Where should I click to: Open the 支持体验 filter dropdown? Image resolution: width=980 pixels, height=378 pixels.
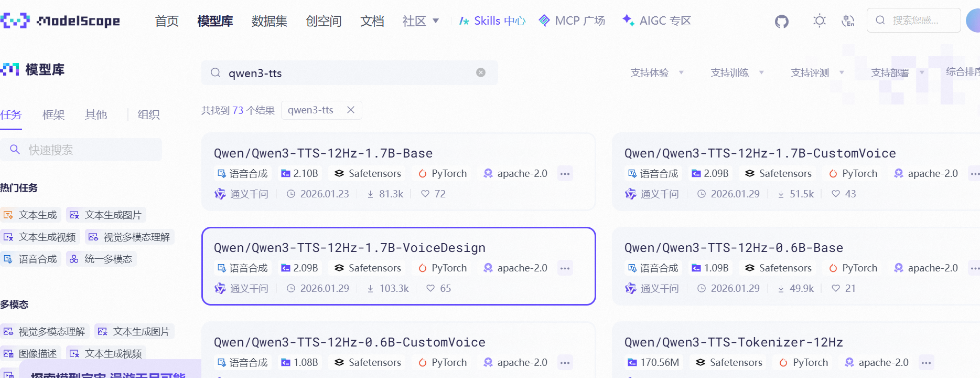coord(657,72)
